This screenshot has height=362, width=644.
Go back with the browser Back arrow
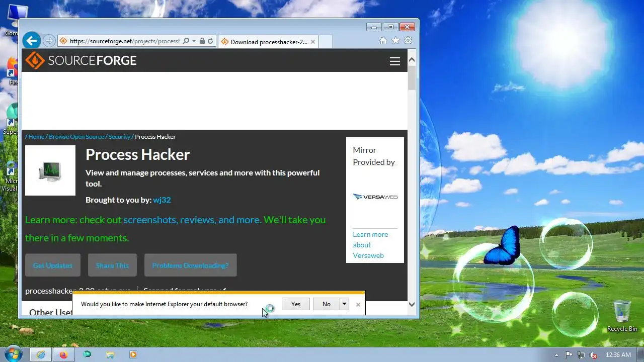click(31, 41)
